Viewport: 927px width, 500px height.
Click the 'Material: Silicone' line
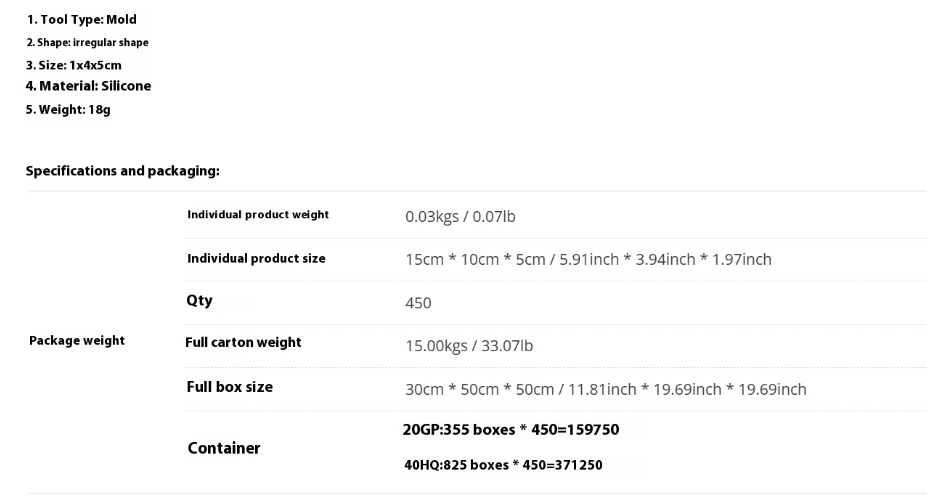[89, 86]
